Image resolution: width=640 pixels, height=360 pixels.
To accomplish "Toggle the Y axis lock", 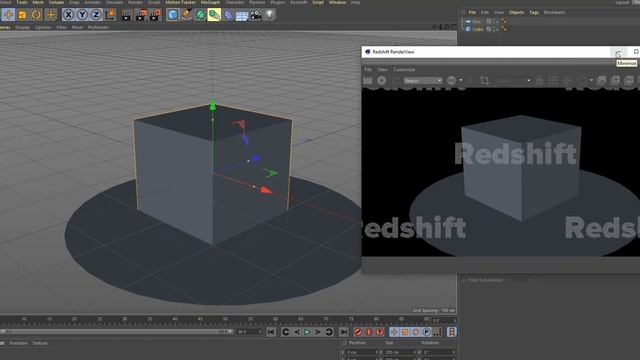I will [82, 15].
